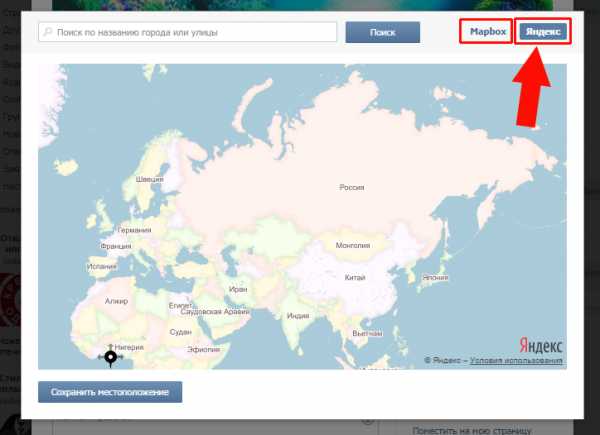Click the Судан label on the map
The width and height of the screenshot is (600, 435).
coord(180,332)
